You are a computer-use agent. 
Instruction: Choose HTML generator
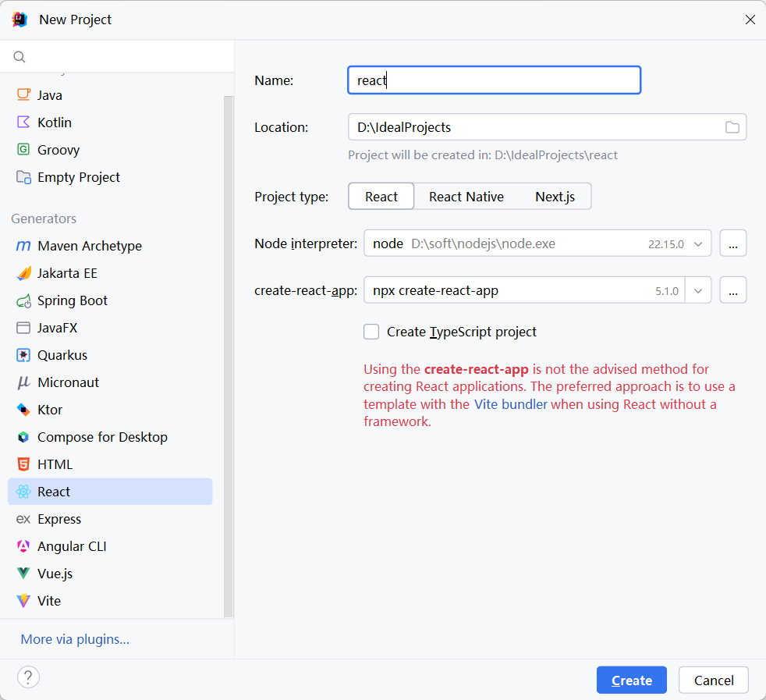pos(111,464)
